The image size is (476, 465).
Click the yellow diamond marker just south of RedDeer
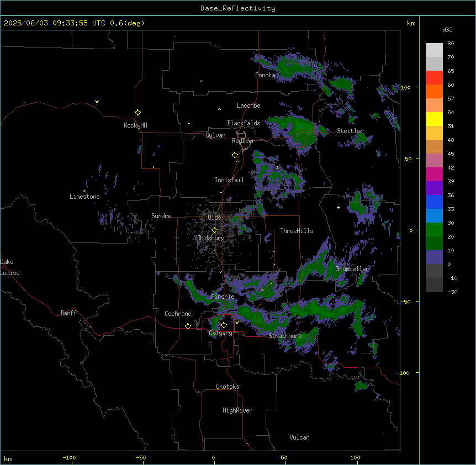click(x=235, y=155)
